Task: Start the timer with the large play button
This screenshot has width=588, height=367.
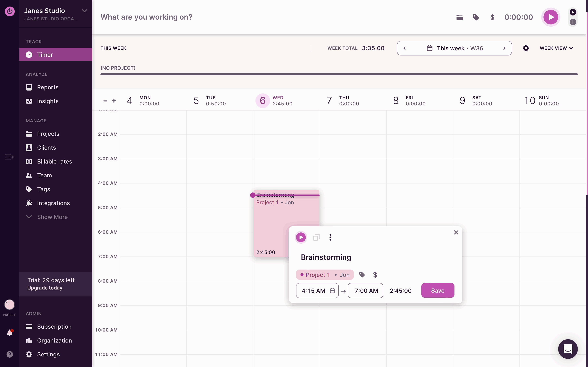Action: (551, 17)
